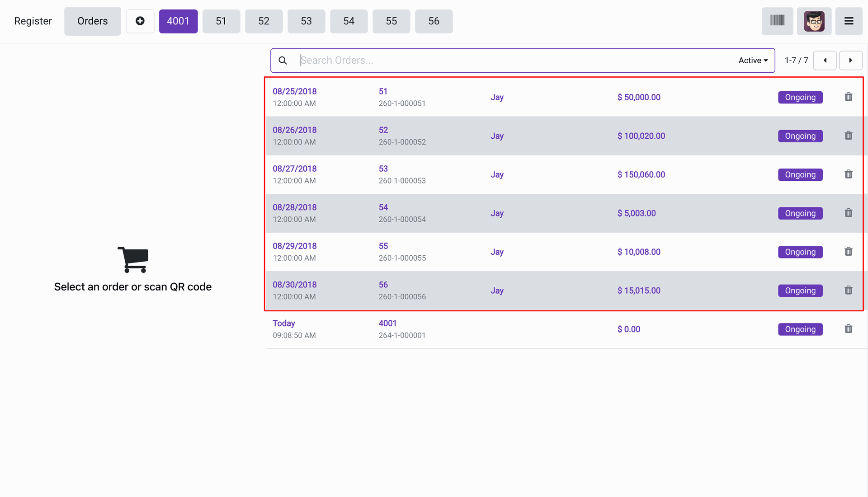The image size is (868, 497).
Task: Open the user avatar profile
Action: [x=814, y=21]
